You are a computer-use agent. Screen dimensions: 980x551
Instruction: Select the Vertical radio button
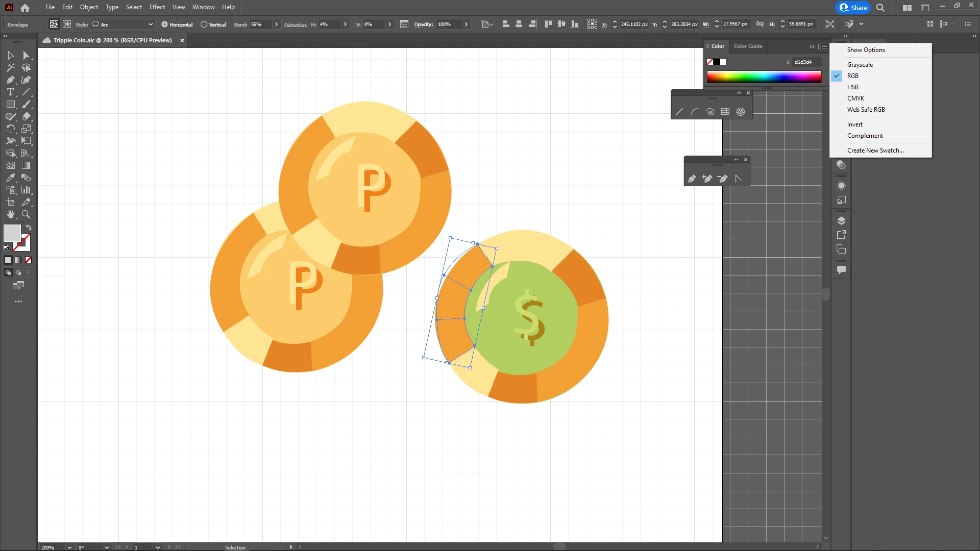[x=204, y=24]
